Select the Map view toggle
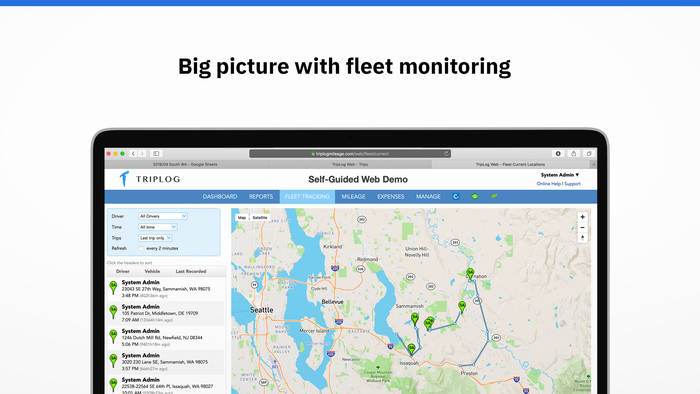700x394 pixels. pos(242,218)
